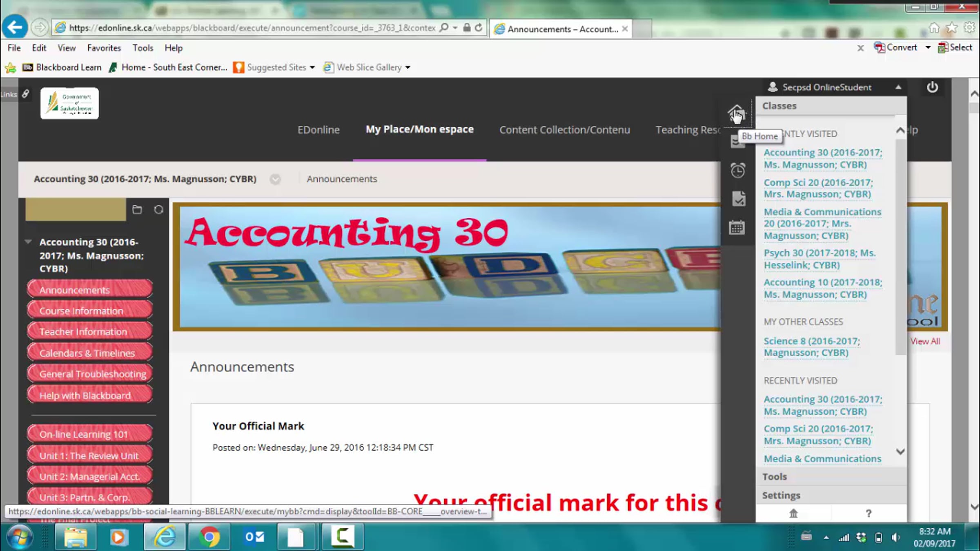
Task: Click the browser address bar URL field
Action: coord(252,28)
